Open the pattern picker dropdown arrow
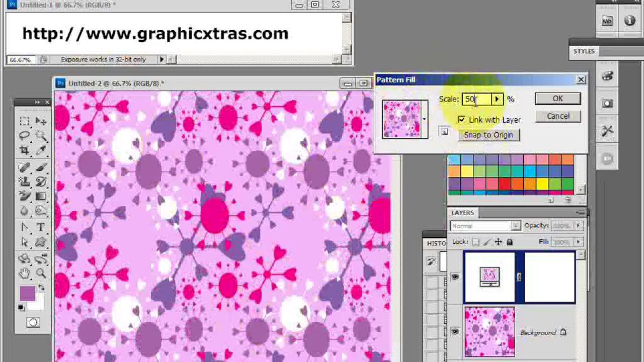This screenshot has width=644, height=362. coord(424,120)
